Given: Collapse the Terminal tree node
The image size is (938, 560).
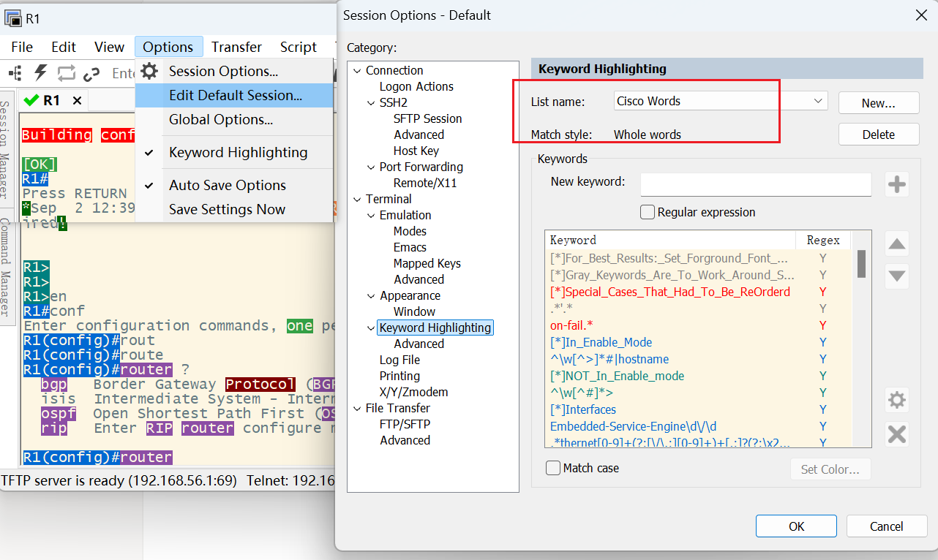Looking at the screenshot, I should click(x=357, y=200).
